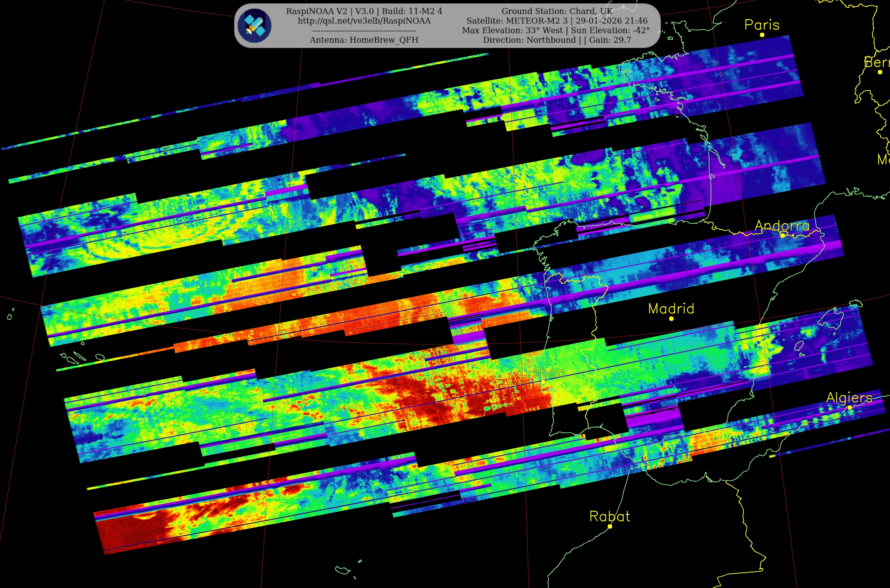Click the Andorra city marker dot
Screen dimensions: 890x588
coord(783,235)
